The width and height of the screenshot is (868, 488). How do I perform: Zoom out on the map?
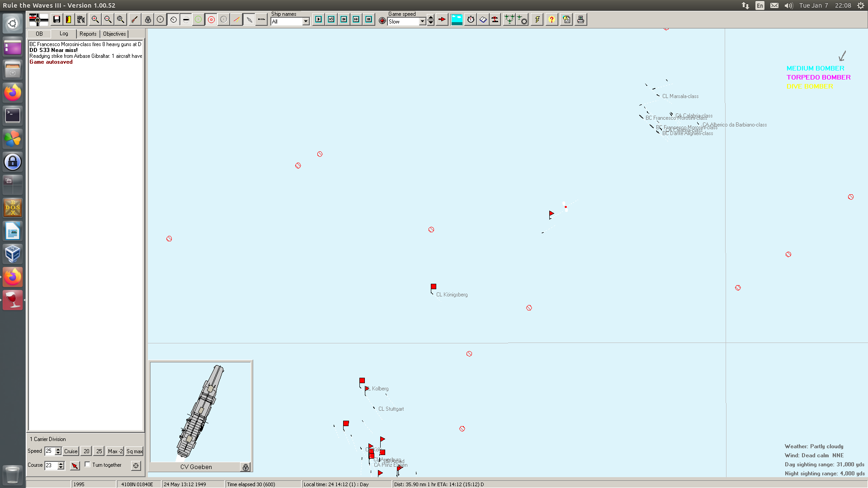[x=108, y=19]
